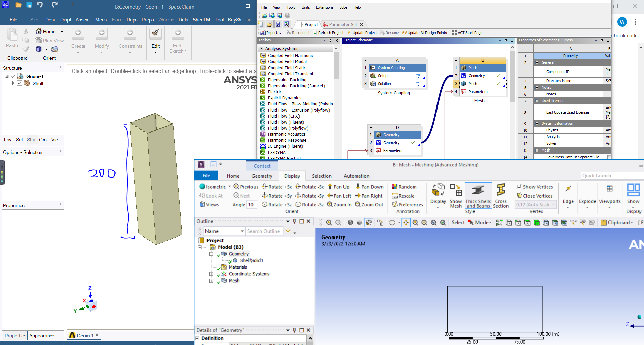Click Select Mode dropdown in graphics toolbar
The height and width of the screenshot is (345, 644).
point(479,222)
